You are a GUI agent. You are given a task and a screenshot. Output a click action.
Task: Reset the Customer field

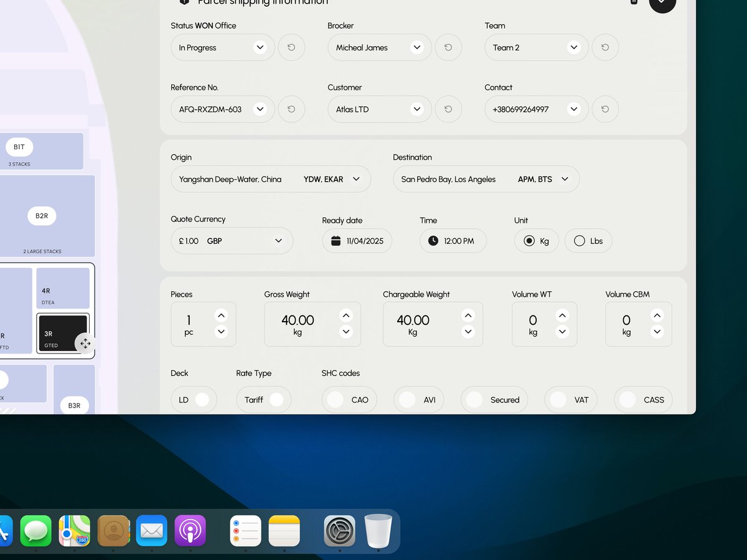click(448, 109)
